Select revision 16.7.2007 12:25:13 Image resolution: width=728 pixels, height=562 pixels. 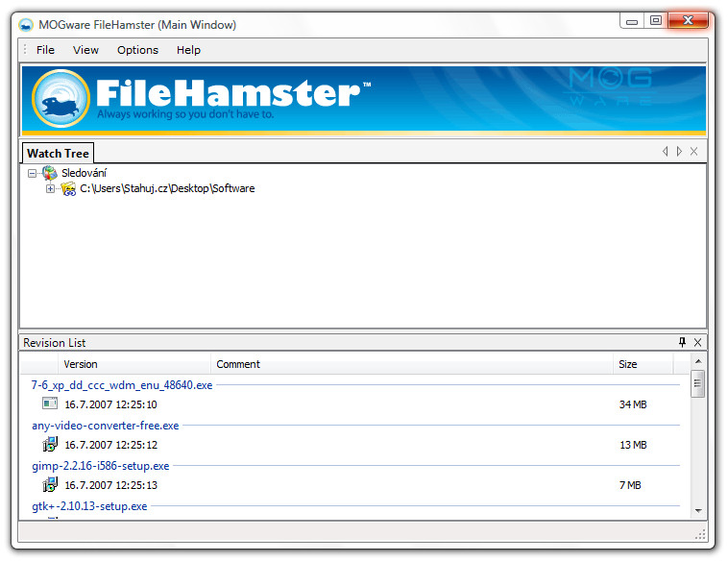[x=111, y=485]
